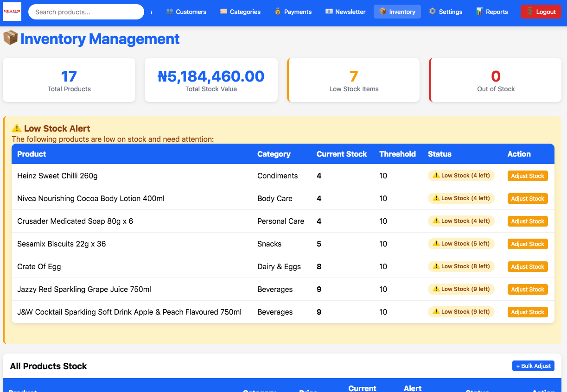Open the Payments section
The image size is (567, 392).
[x=293, y=12]
